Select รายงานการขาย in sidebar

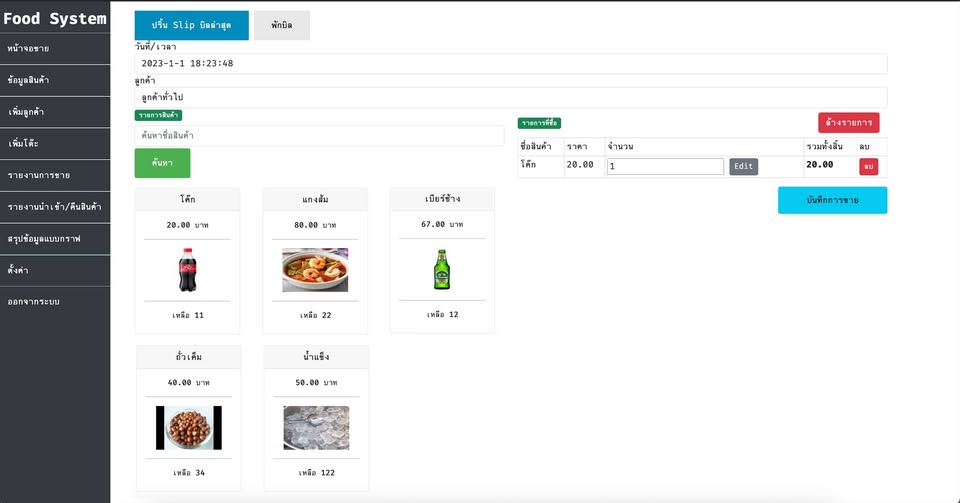[x=39, y=175]
